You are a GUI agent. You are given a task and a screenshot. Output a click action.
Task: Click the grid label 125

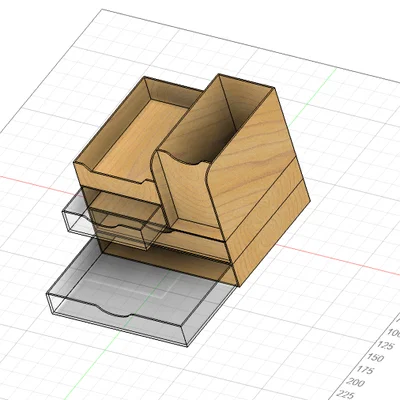tap(385, 345)
